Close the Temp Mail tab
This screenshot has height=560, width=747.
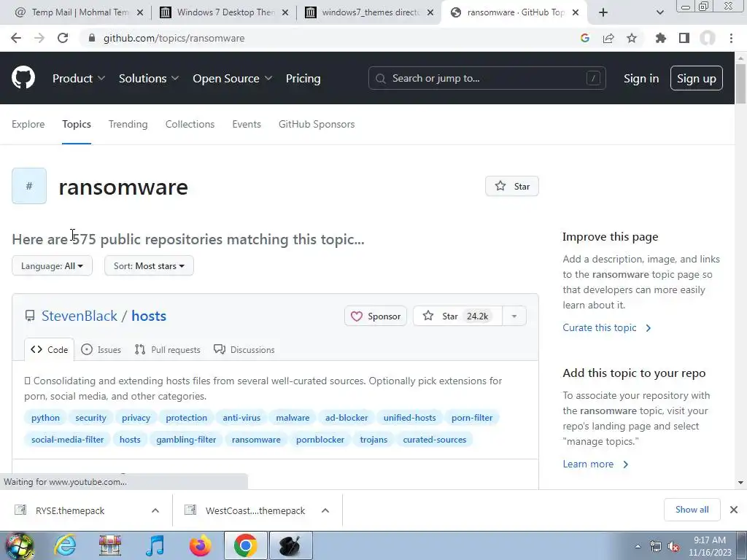(x=140, y=12)
